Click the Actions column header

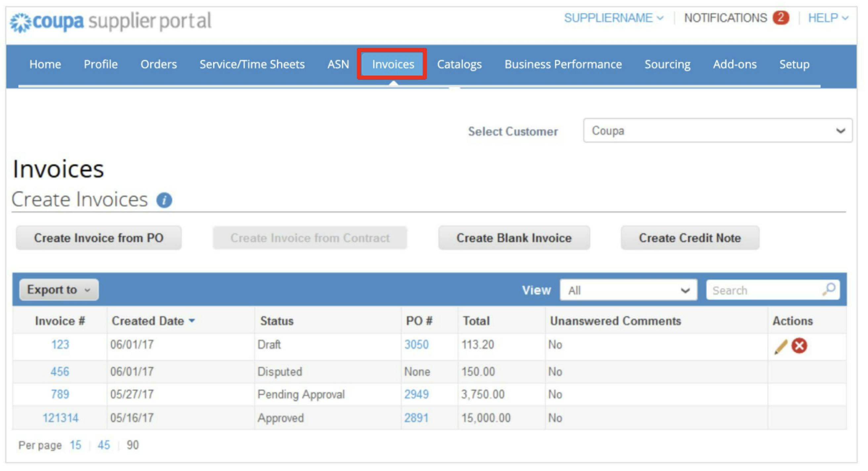coord(793,321)
